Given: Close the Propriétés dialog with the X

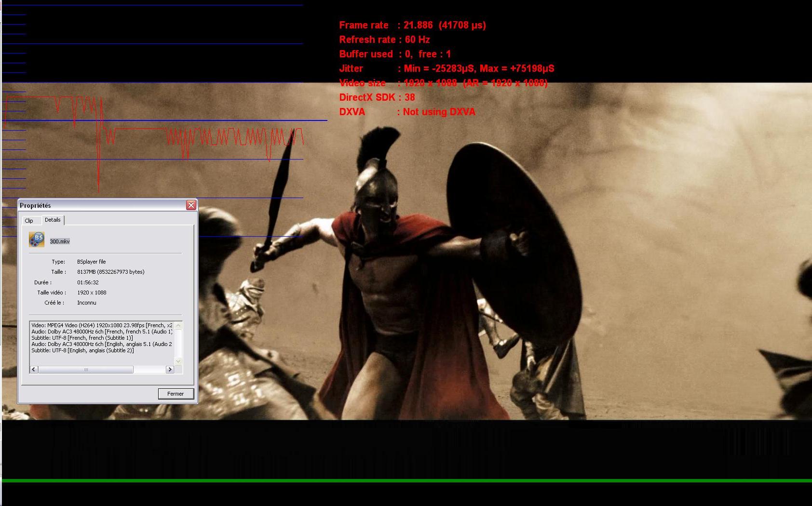Looking at the screenshot, I should [x=191, y=205].
